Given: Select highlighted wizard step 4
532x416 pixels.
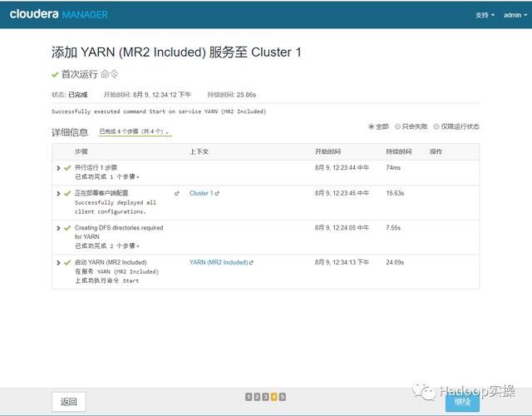Looking at the screenshot, I should [x=273, y=397].
